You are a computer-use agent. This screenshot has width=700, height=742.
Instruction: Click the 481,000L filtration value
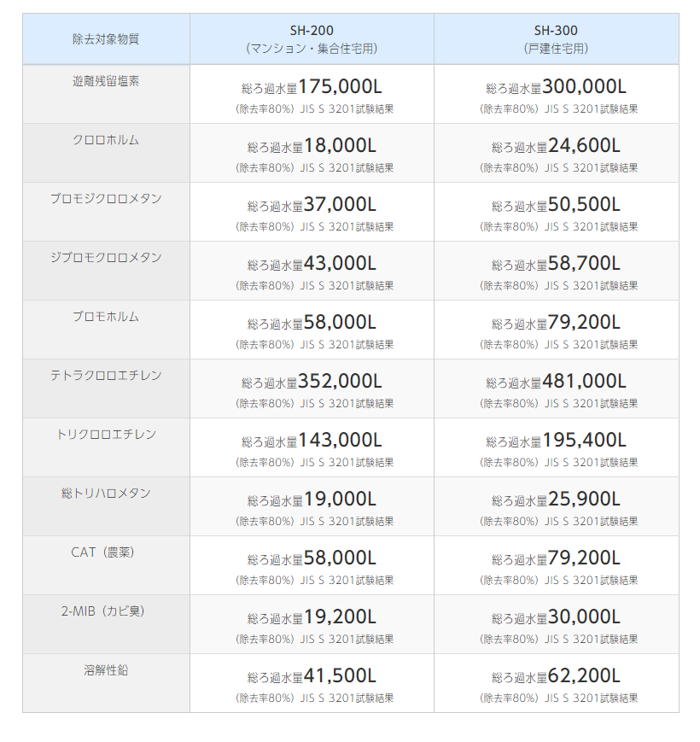point(584,382)
